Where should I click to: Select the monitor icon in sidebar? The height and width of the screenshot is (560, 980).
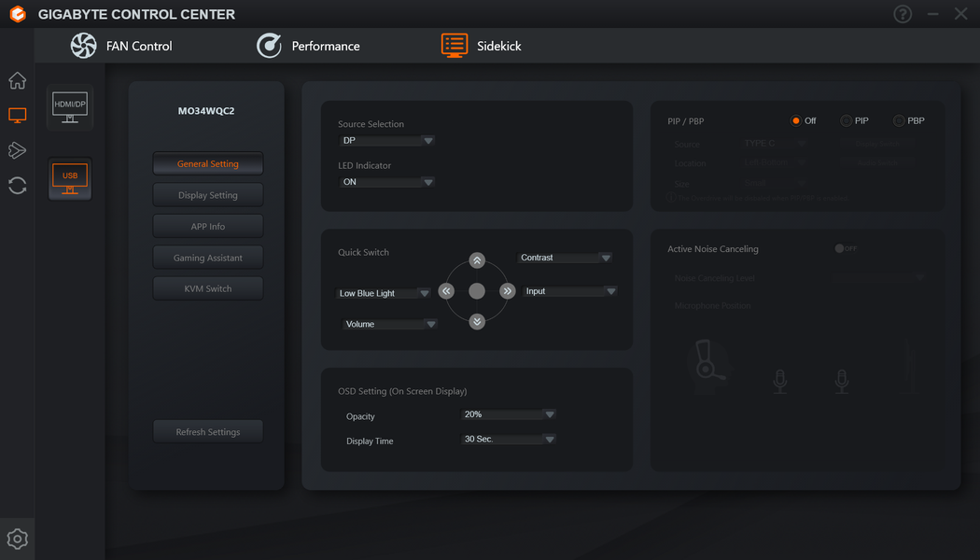point(18,115)
